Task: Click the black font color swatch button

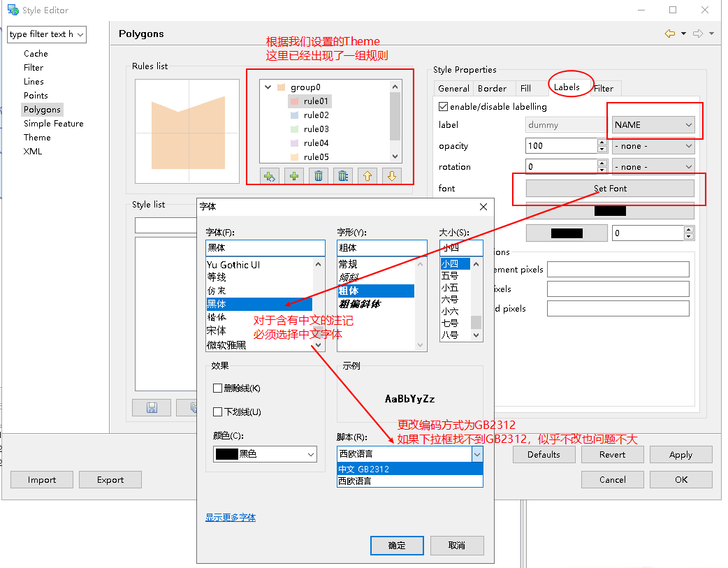Action: [x=610, y=211]
